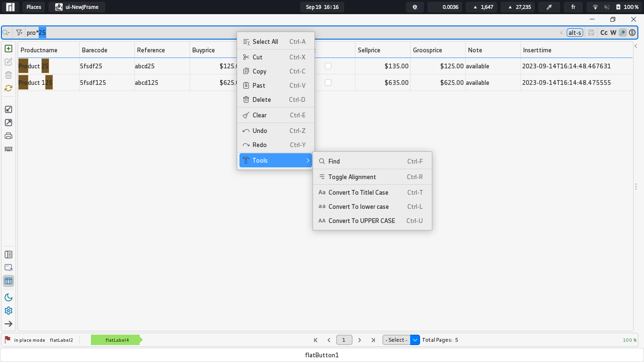Click the virtual keyboard icon

click(8, 148)
